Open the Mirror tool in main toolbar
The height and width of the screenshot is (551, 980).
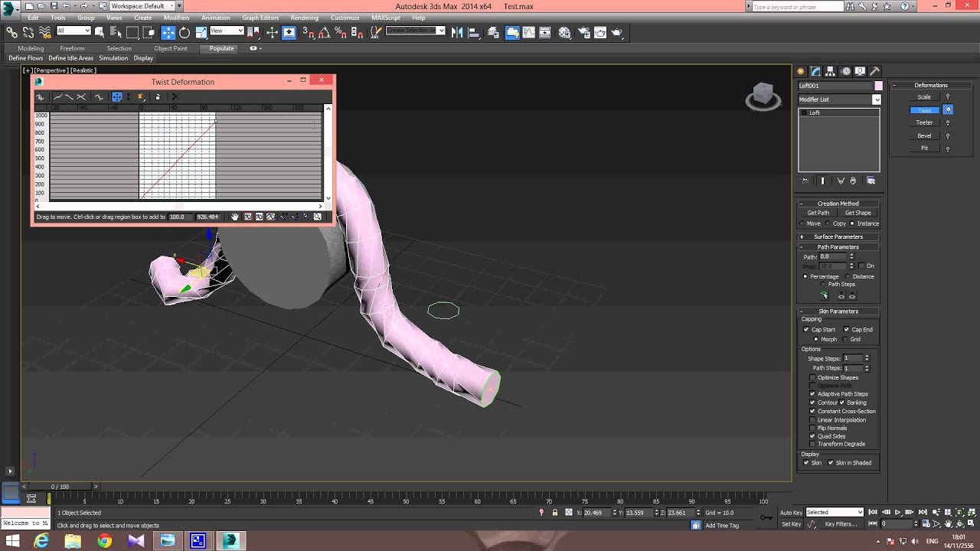tap(457, 32)
